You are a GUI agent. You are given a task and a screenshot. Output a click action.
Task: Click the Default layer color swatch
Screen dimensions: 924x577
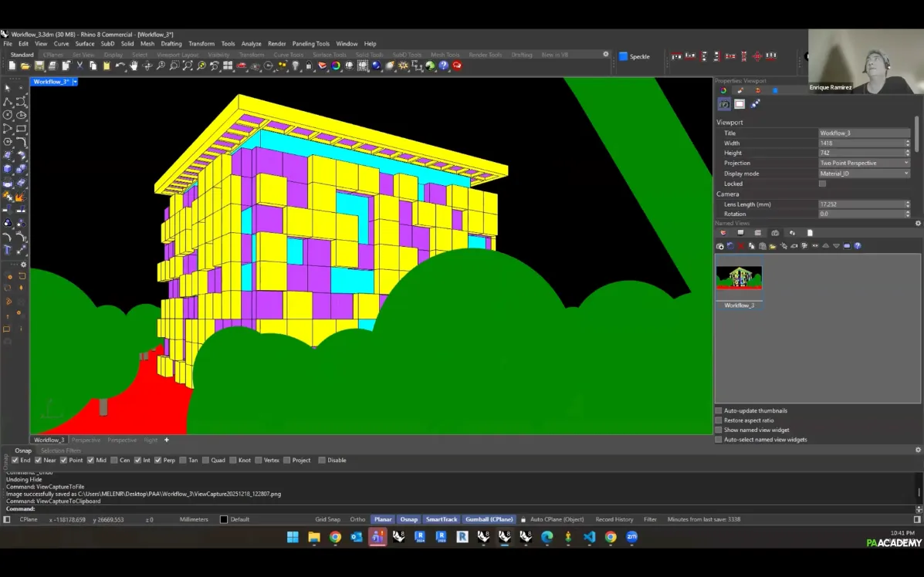[x=224, y=519]
